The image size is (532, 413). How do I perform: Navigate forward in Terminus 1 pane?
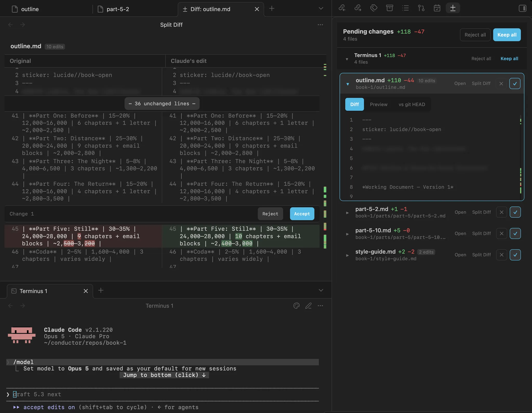coord(23,306)
